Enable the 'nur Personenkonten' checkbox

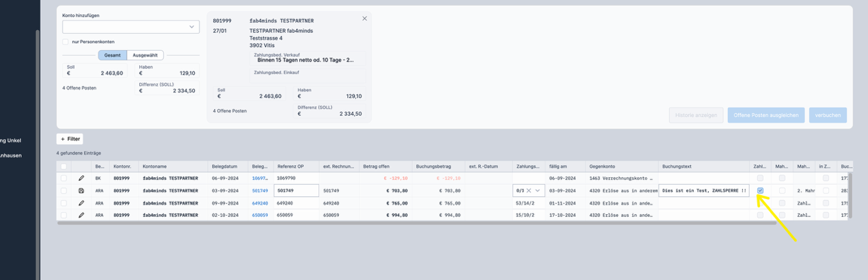(x=66, y=42)
